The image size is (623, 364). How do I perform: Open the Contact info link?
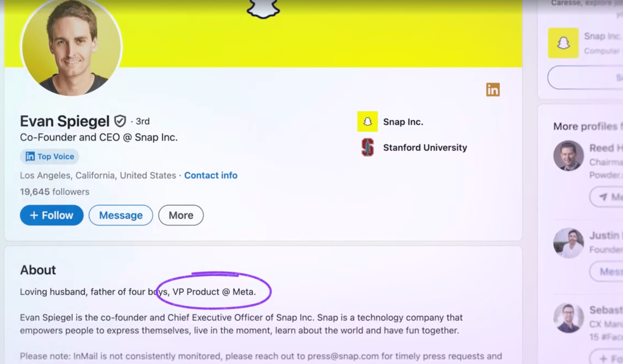[x=211, y=175]
